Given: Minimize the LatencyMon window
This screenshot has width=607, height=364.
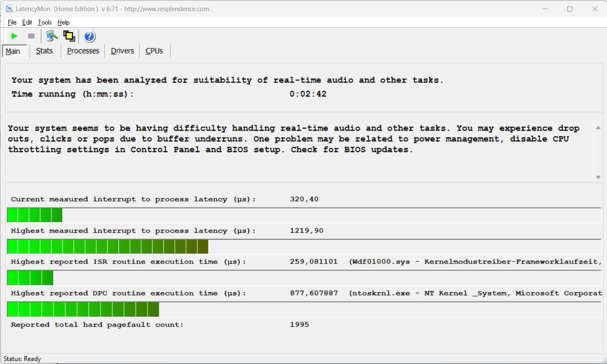Looking at the screenshot, I should coord(545,9).
